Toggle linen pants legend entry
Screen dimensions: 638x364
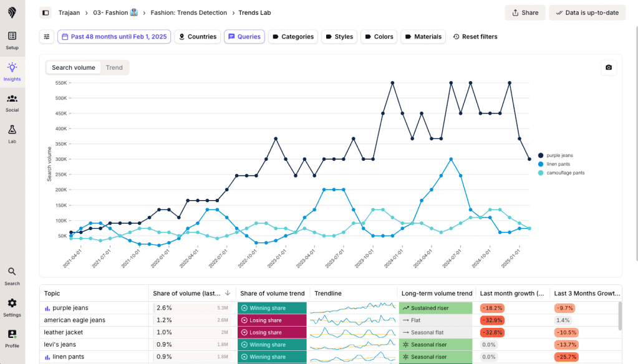click(554, 164)
